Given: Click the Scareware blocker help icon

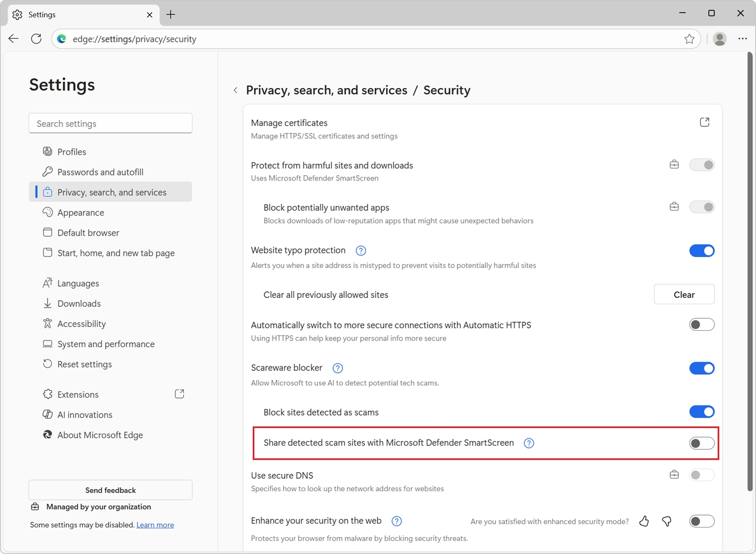Looking at the screenshot, I should [337, 368].
